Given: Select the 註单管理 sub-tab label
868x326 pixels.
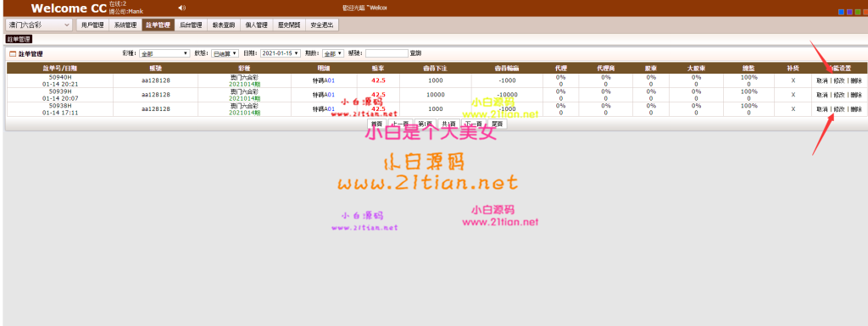Looking at the screenshot, I should [x=19, y=39].
